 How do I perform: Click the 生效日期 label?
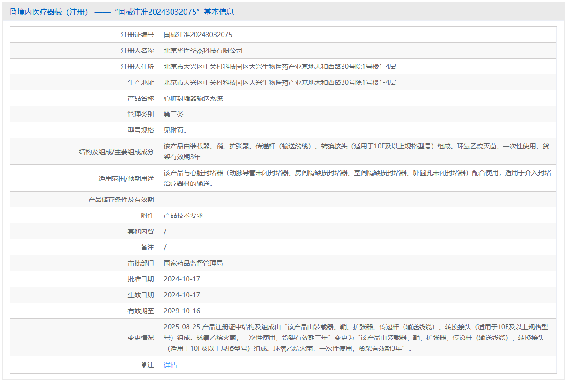click(x=141, y=295)
